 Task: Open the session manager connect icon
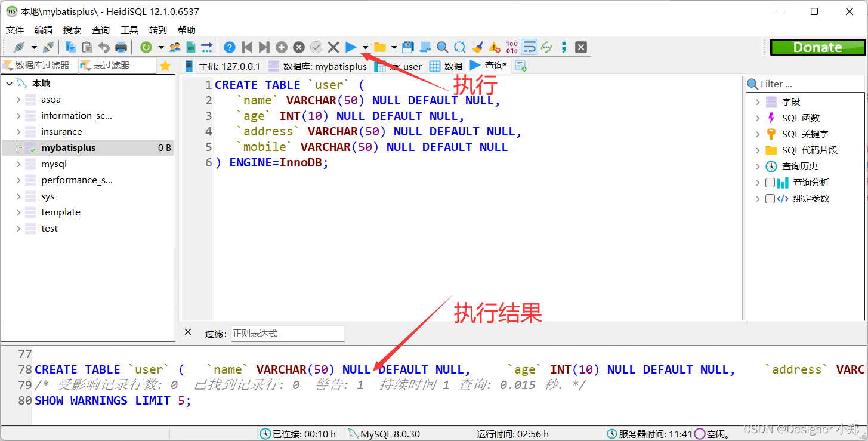point(19,47)
